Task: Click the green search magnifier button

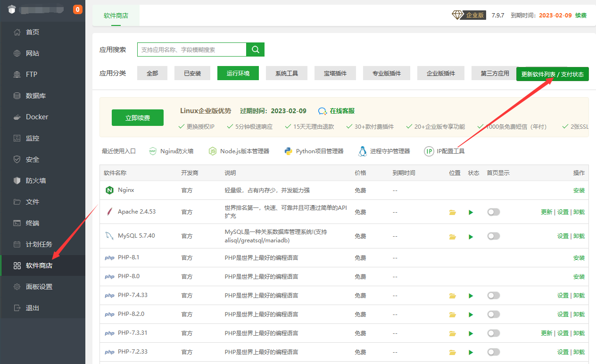Action: tap(255, 50)
